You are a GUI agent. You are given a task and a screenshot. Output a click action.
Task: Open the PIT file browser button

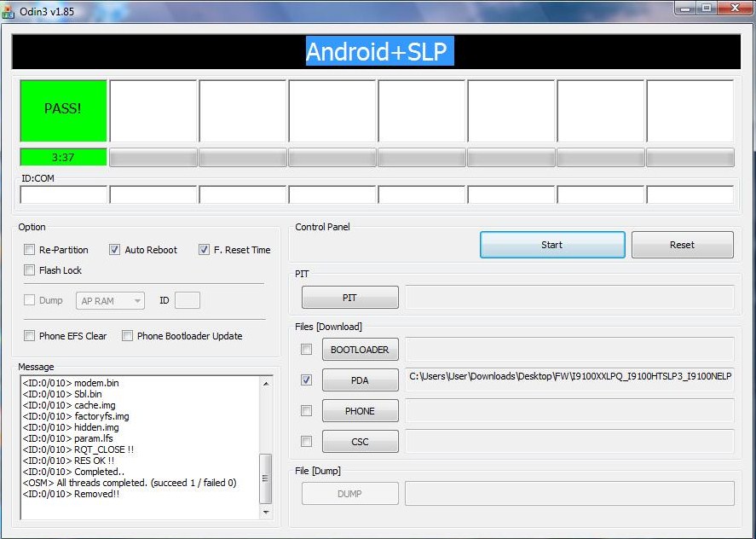[349, 298]
